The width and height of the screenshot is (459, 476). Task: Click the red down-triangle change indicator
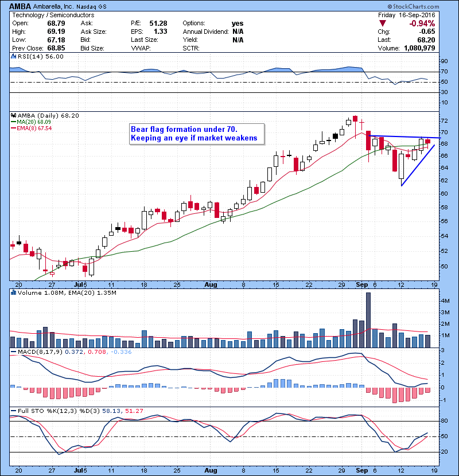click(383, 24)
